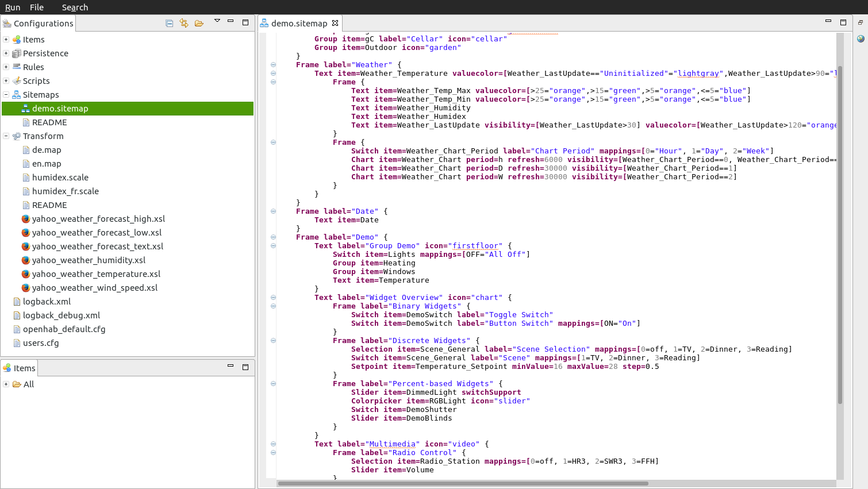Open the Configurations view menu dropdown arrow
This screenshot has width=868, height=489.
point(217,21)
